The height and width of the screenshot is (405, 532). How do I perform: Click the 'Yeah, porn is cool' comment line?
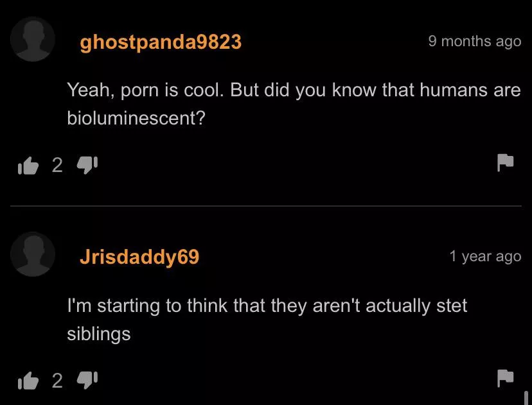(294, 91)
